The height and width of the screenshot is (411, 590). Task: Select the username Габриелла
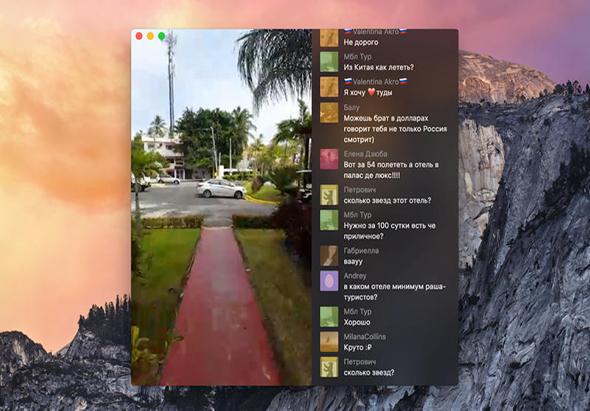(361, 251)
